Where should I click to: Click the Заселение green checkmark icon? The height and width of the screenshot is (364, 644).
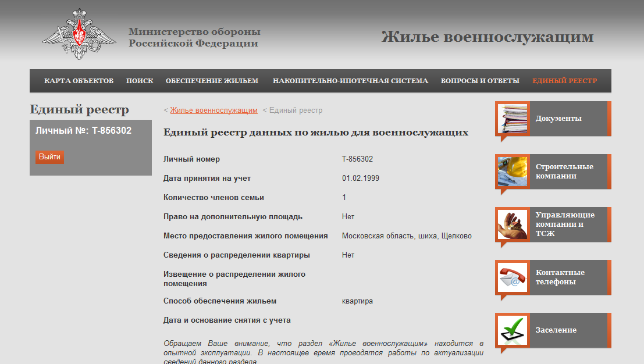(513, 330)
